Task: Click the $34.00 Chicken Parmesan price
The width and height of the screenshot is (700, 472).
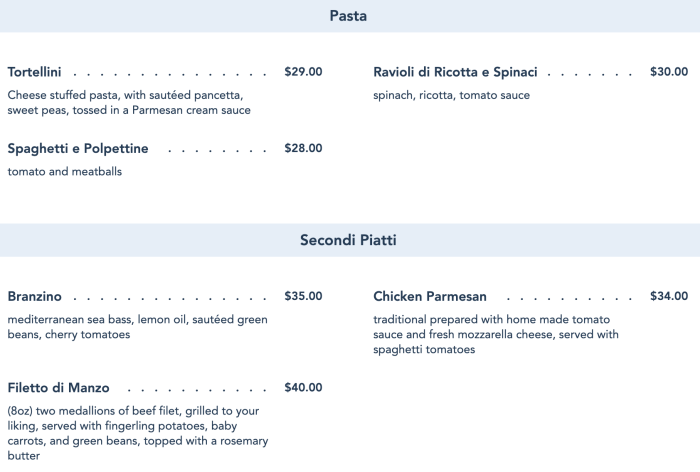Action: [x=668, y=296]
